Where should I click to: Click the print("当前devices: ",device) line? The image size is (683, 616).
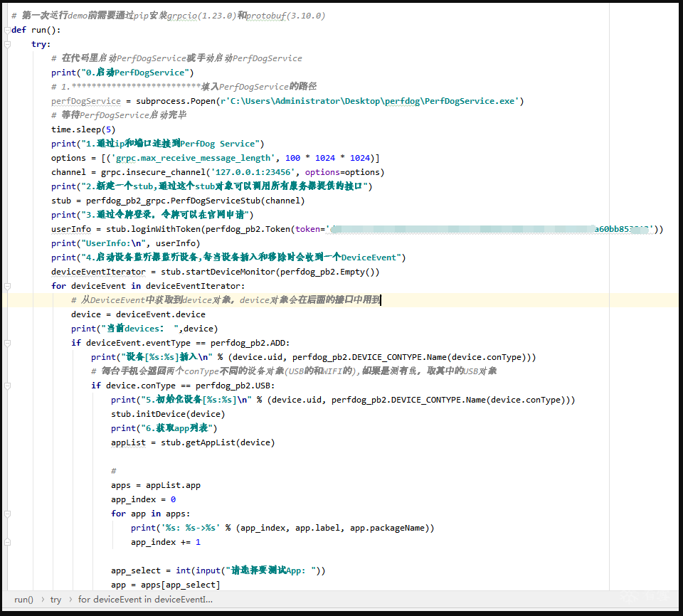click(144, 329)
